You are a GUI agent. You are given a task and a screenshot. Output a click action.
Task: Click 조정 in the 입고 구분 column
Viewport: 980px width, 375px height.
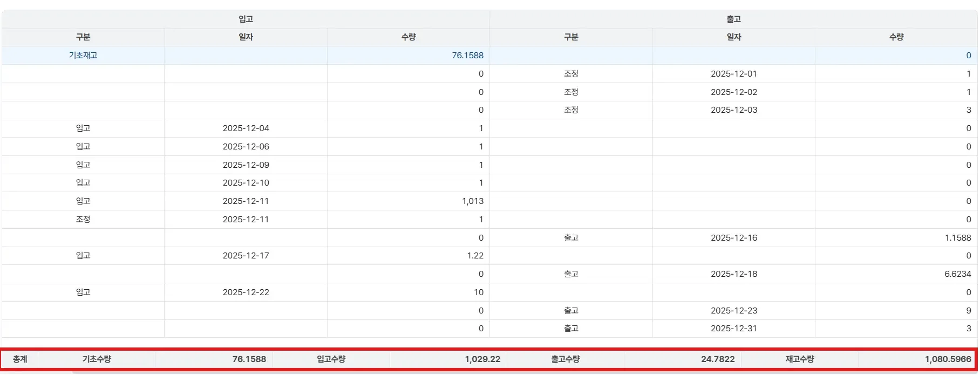(83, 220)
